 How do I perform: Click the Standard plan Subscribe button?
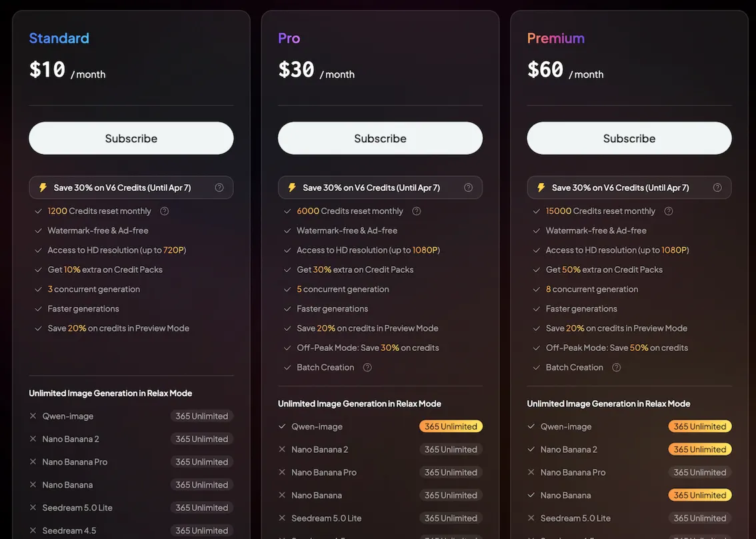tap(131, 138)
